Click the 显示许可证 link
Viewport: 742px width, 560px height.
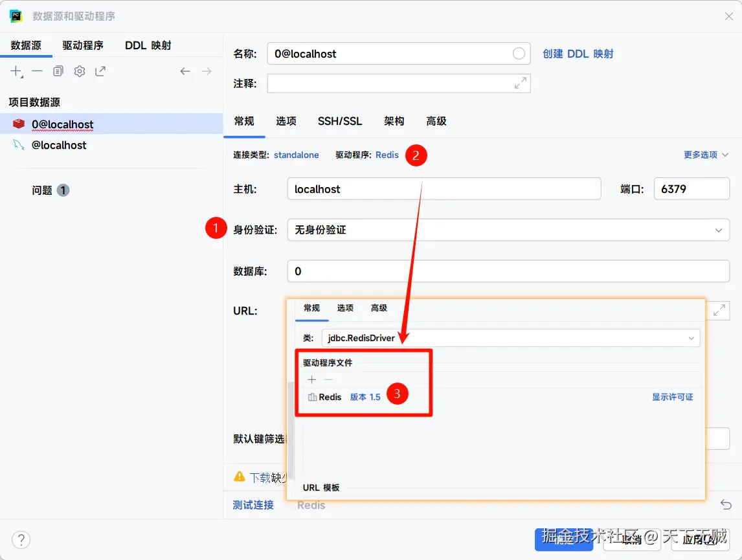tap(673, 397)
